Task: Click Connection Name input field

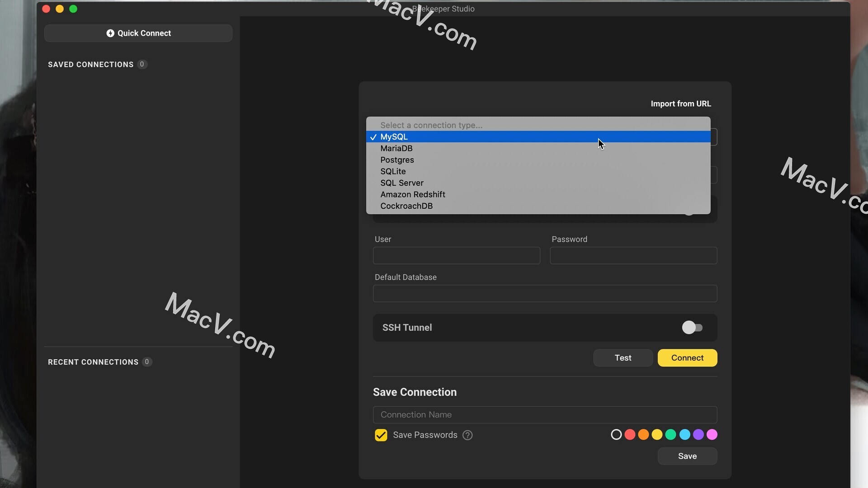Action: pos(545,414)
